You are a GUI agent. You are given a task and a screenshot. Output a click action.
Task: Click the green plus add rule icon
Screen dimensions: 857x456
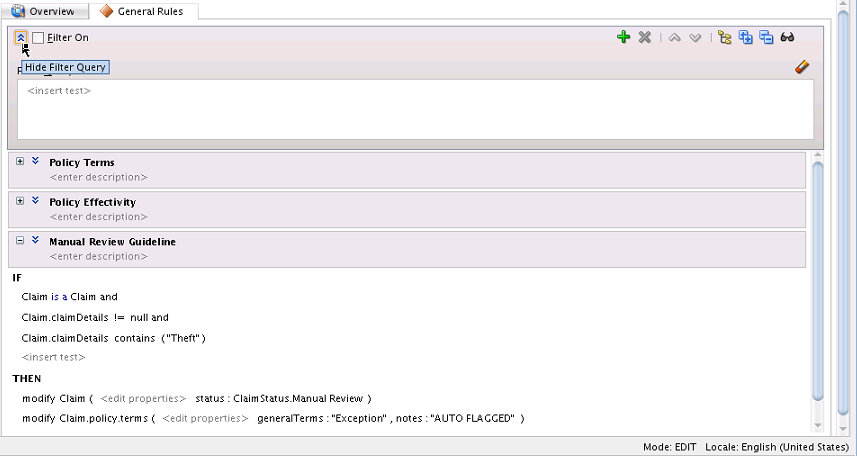pos(624,37)
